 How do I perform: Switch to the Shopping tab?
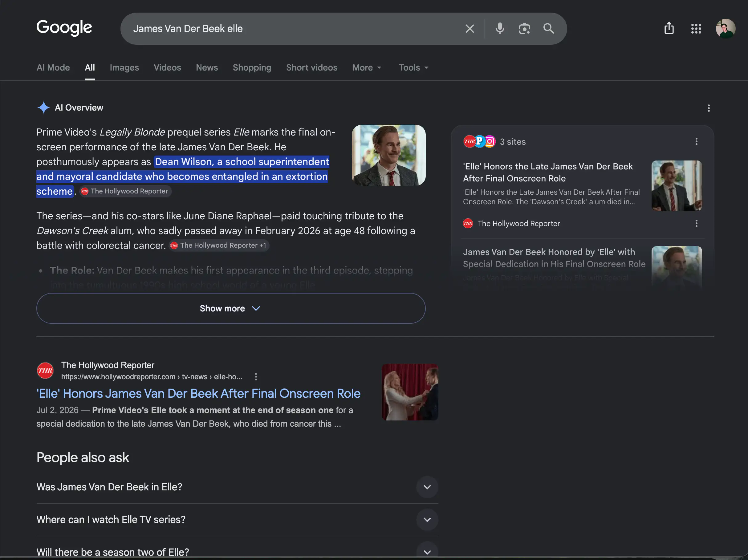252,68
